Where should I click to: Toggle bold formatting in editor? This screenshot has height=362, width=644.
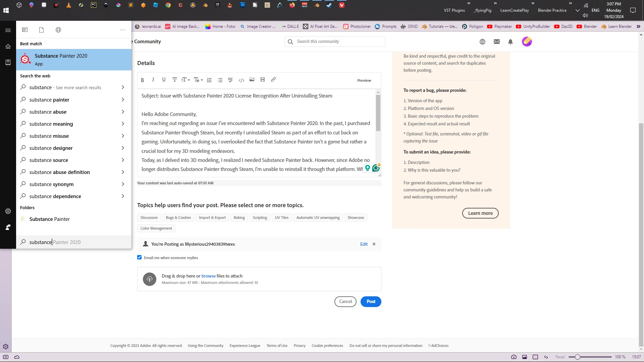(x=143, y=80)
